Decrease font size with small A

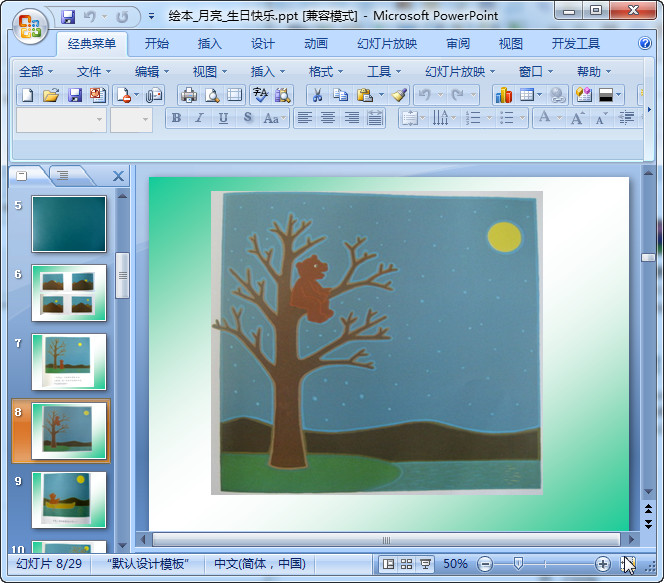tap(601, 118)
